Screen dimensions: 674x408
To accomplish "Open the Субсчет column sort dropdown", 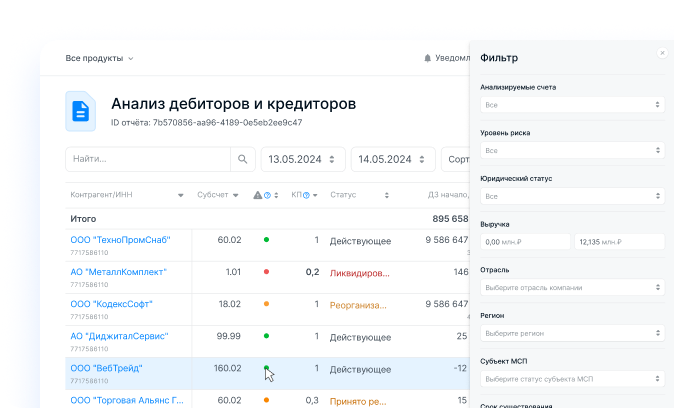I will (x=236, y=195).
